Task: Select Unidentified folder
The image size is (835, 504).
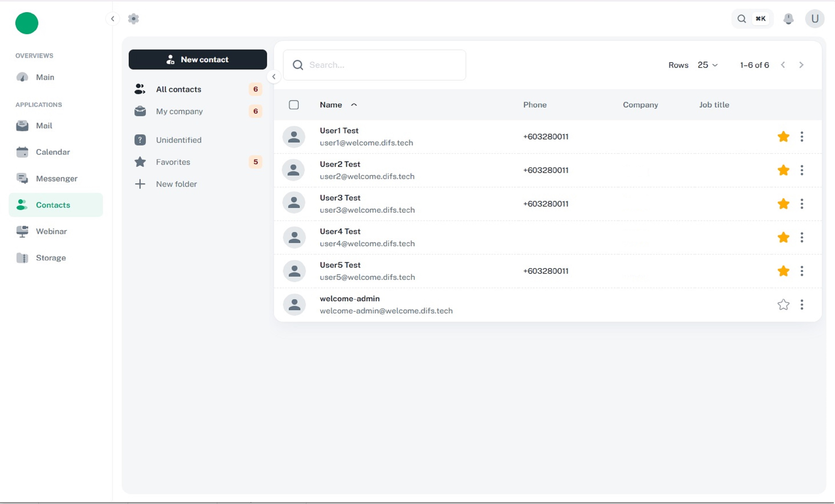Action: point(197,140)
